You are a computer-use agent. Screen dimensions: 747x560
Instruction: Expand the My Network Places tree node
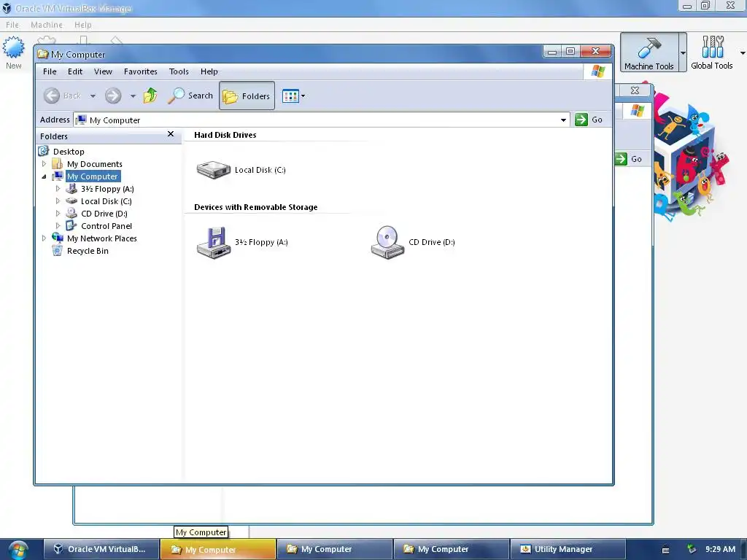44,238
